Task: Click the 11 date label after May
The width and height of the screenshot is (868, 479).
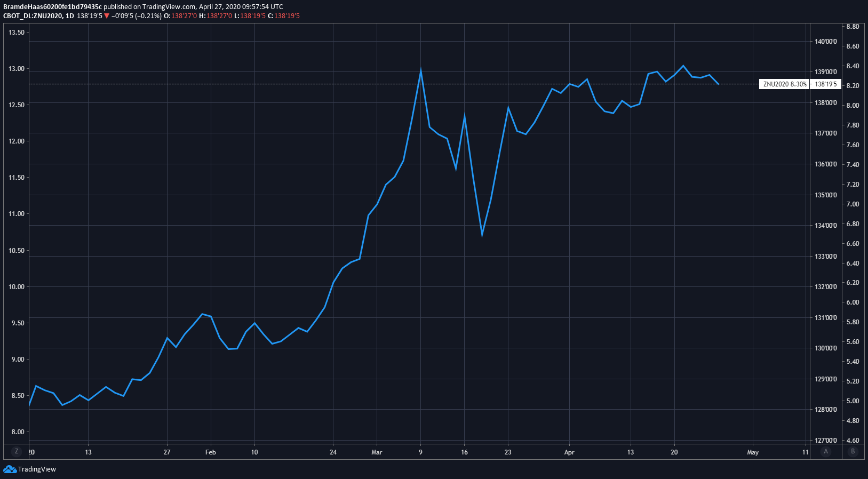Action: pos(805,452)
